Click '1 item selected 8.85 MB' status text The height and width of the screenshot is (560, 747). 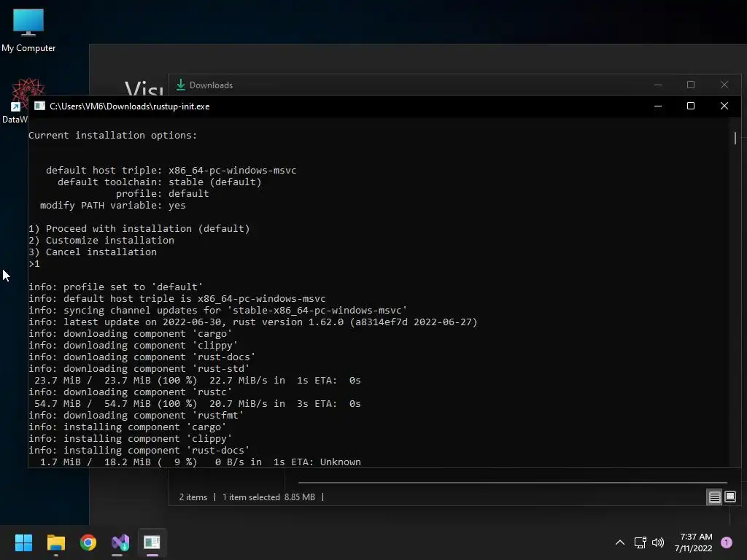pyautogui.click(x=268, y=497)
